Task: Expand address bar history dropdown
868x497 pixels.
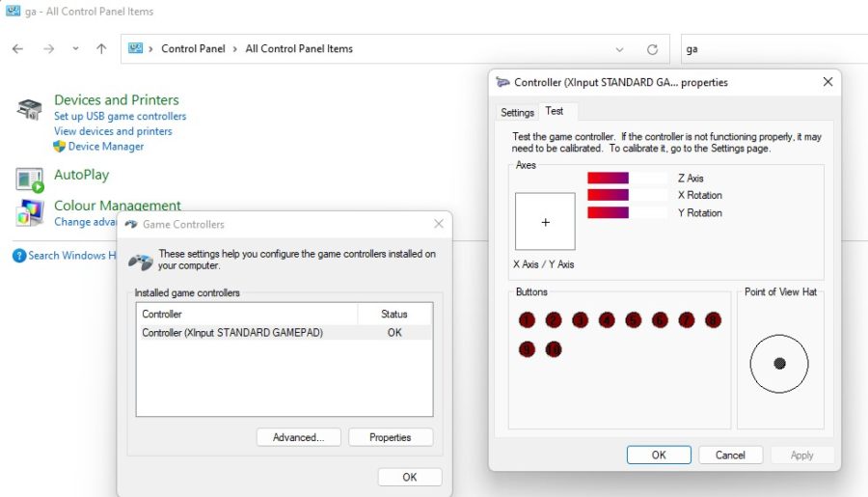Action: [619, 49]
